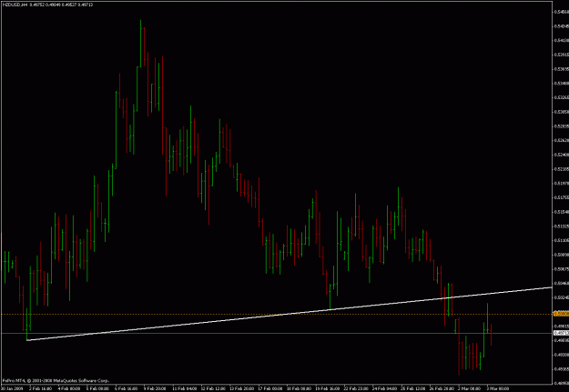Click the "13 Feb 20:00" time axis label

241,388
